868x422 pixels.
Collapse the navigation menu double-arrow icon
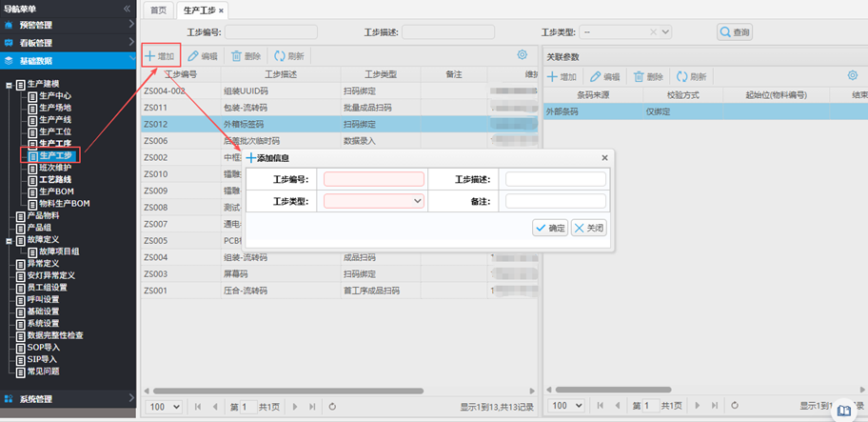pos(127,9)
